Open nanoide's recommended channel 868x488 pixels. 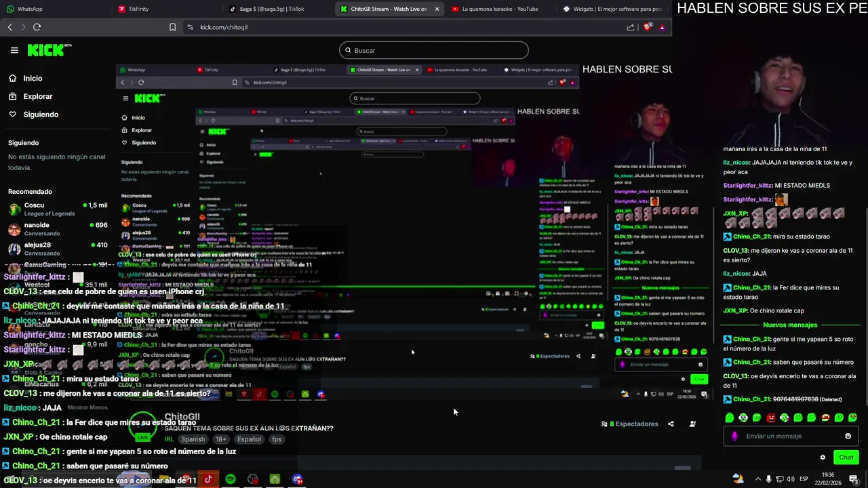coord(58,229)
